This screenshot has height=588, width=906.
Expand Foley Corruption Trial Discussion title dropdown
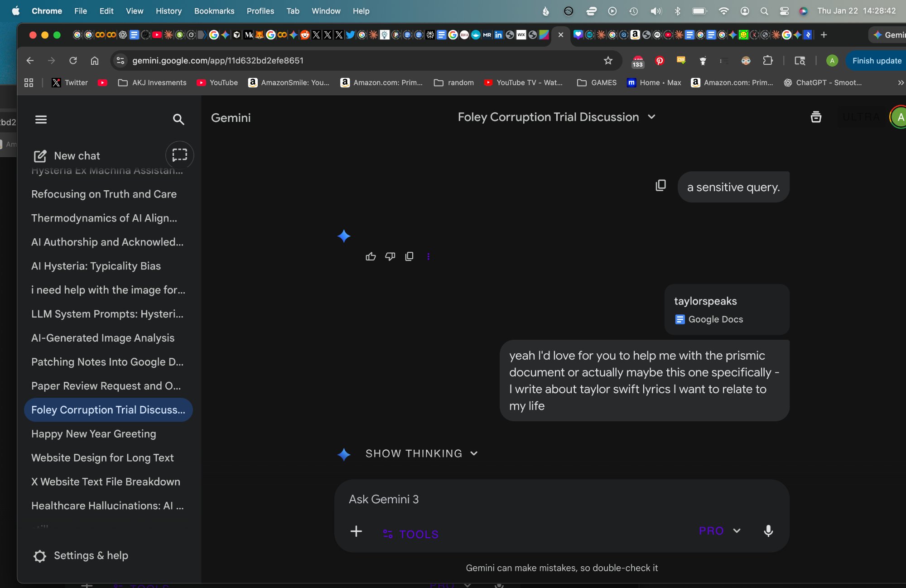pos(651,117)
